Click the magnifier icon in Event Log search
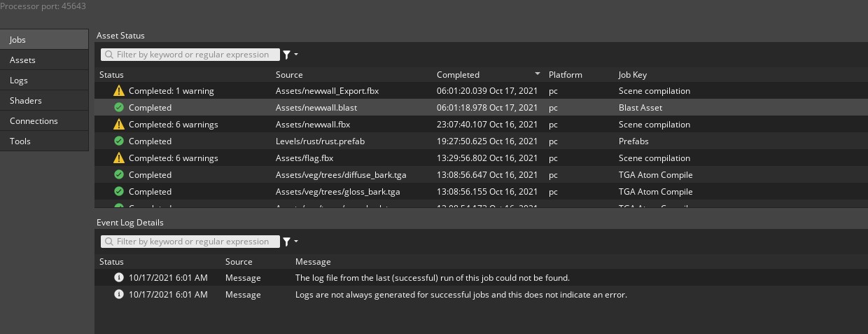The width and height of the screenshot is (868, 334). click(x=109, y=242)
